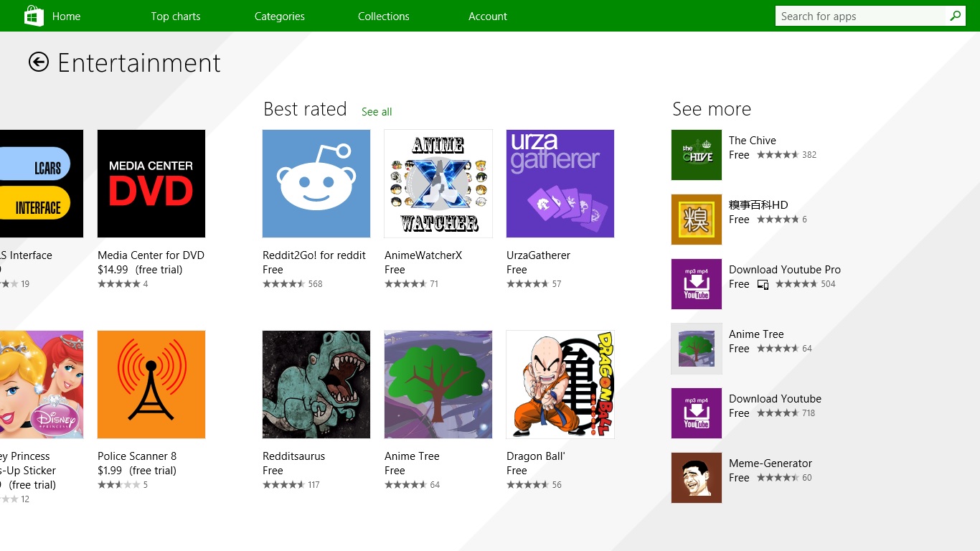
Task: Click the Entertainment page title
Action: (x=139, y=63)
